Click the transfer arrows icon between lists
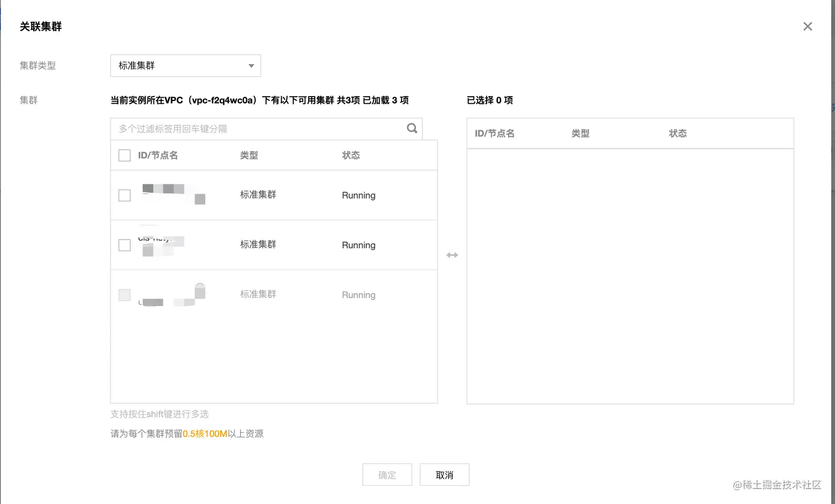This screenshot has width=835, height=504. click(452, 255)
